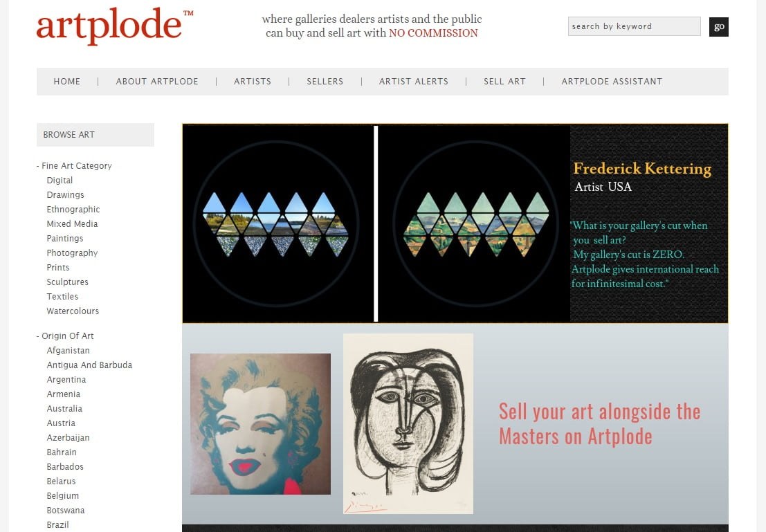Select Sell Art in the navigation bar

coord(504,82)
